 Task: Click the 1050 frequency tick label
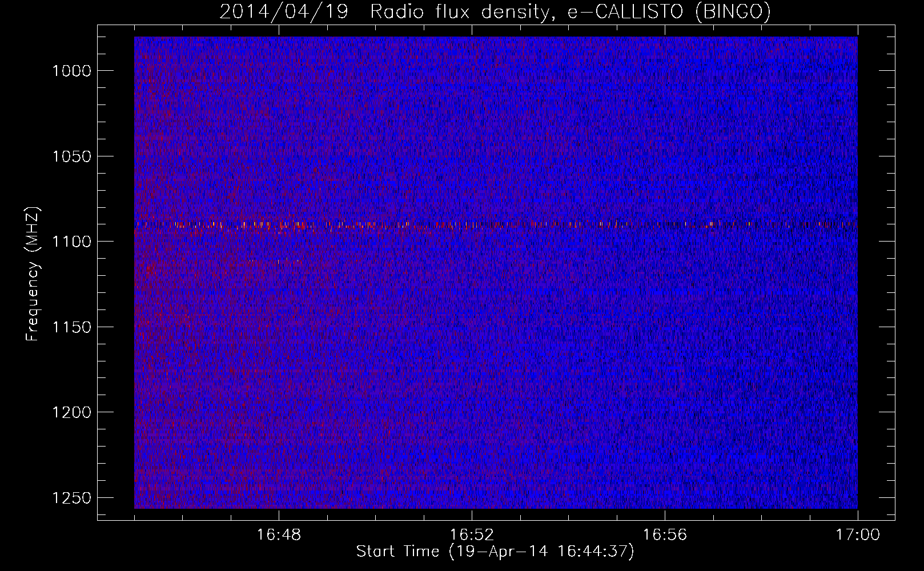[x=71, y=156]
